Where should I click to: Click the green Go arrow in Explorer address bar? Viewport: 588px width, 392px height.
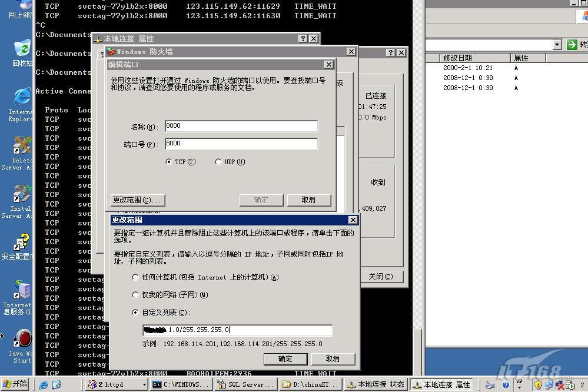pyautogui.click(x=572, y=45)
